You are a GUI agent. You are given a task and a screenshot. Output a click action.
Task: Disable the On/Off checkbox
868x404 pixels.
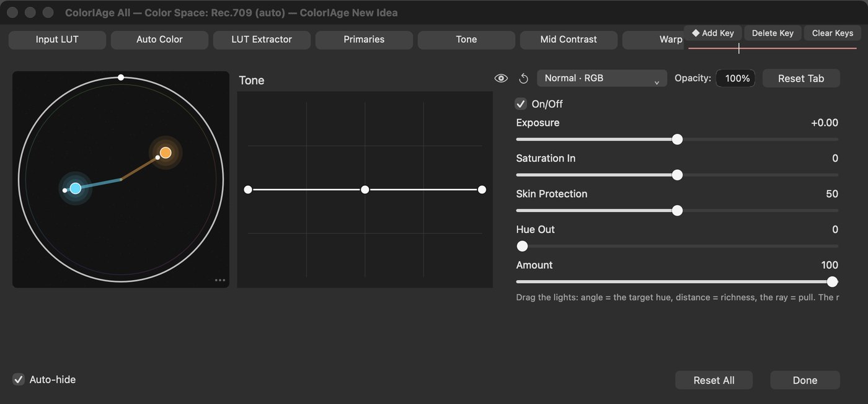click(x=521, y=104)
